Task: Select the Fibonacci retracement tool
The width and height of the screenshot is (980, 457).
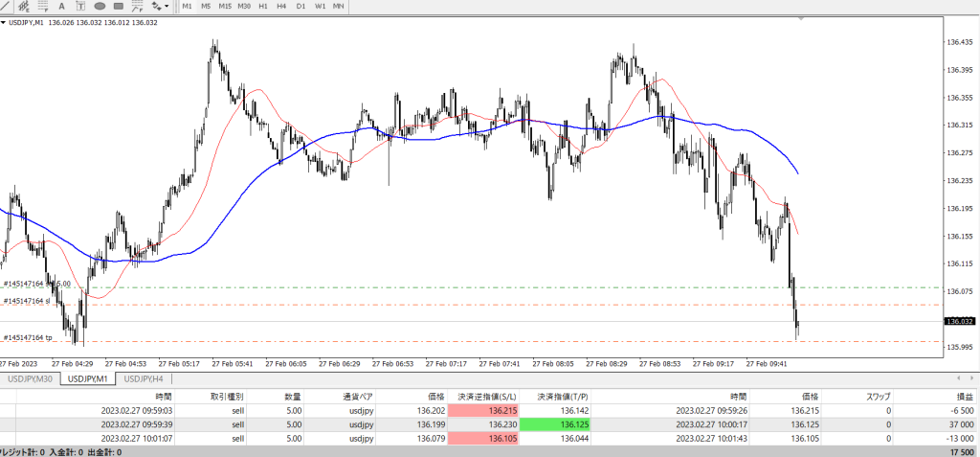Action: pyautogui.click(x=42, y=6)
